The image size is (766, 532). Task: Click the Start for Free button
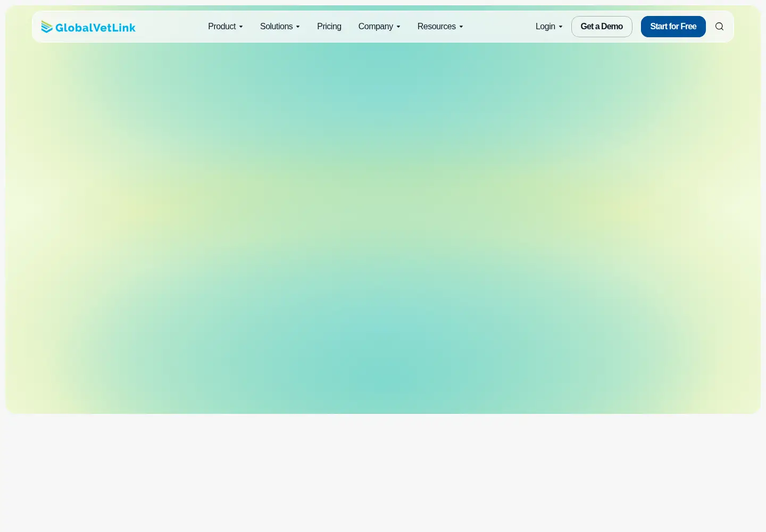click(x=673, y=27)
